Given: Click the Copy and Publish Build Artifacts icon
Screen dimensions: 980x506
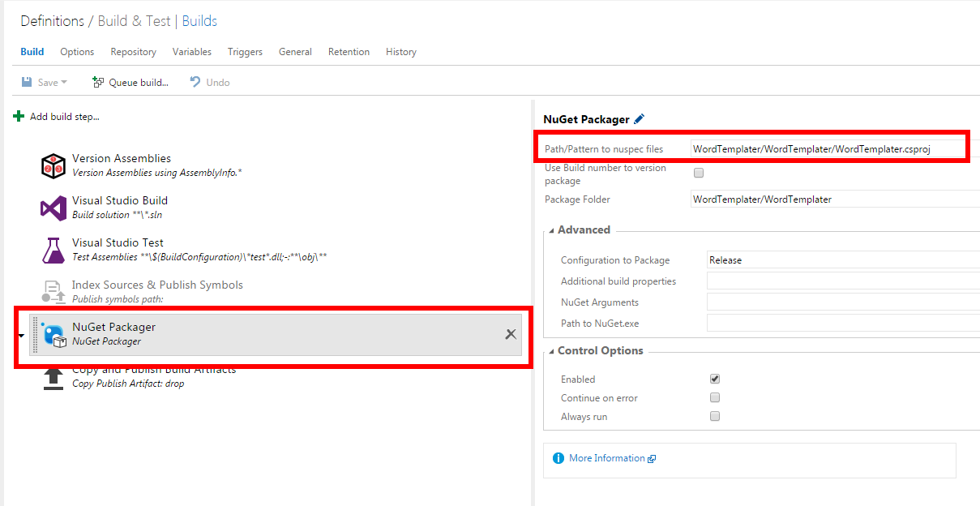Looking at the screenshot, I should (x=53, y=379).
